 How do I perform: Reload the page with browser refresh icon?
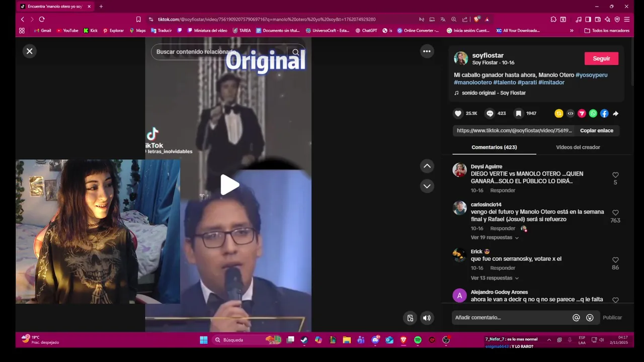pyautogui.click(x=42, y=19)
